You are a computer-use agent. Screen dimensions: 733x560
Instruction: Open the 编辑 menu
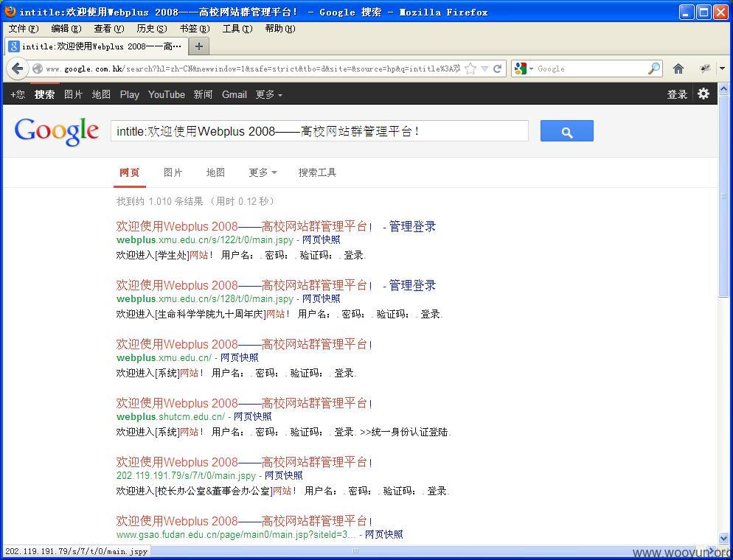[x=66, y=29]
